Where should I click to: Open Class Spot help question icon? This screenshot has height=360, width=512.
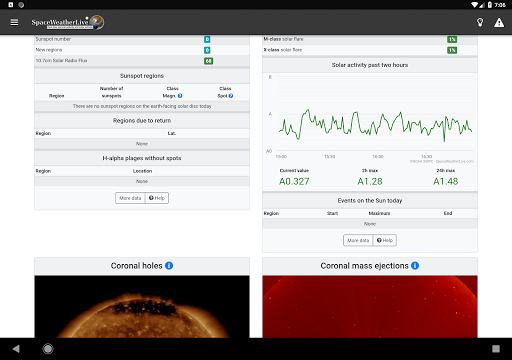pyautogui.click(x=231, y=96)
